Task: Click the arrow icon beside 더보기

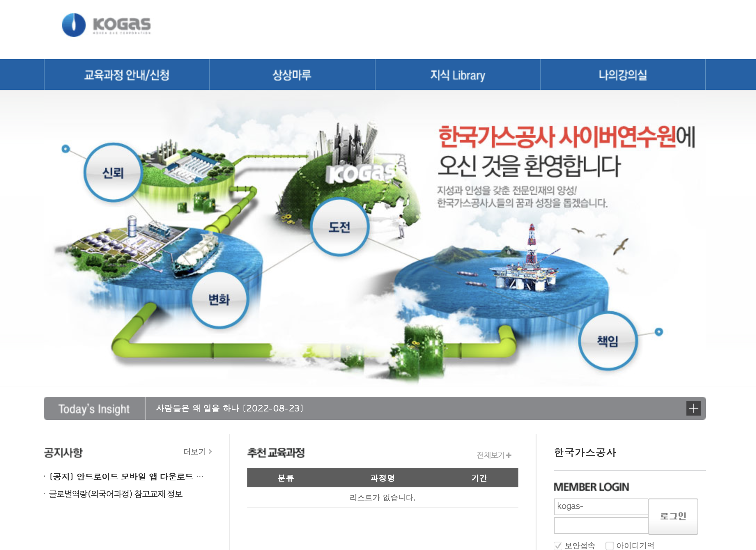Action: click(x=210, y=451)
